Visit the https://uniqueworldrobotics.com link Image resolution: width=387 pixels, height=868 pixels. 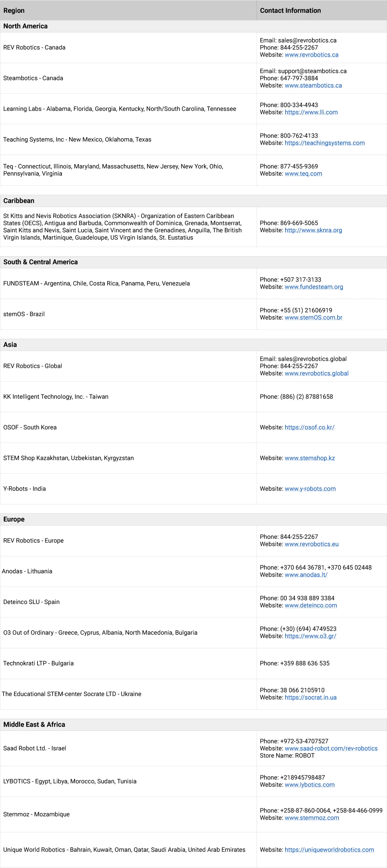click(329, 850)
